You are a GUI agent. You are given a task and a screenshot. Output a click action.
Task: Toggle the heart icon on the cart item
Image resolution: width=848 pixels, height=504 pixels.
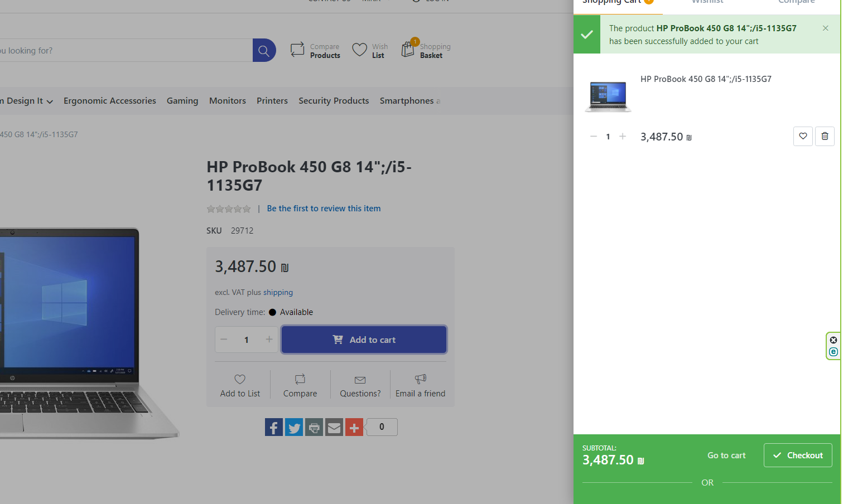(803, 136)
